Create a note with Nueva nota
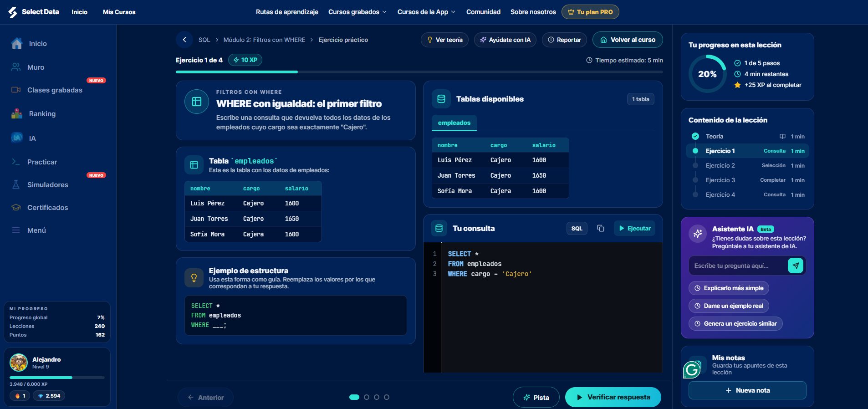The height and width of the screenshot is (409, 868). pyautogui.click(x=747, y=390)
